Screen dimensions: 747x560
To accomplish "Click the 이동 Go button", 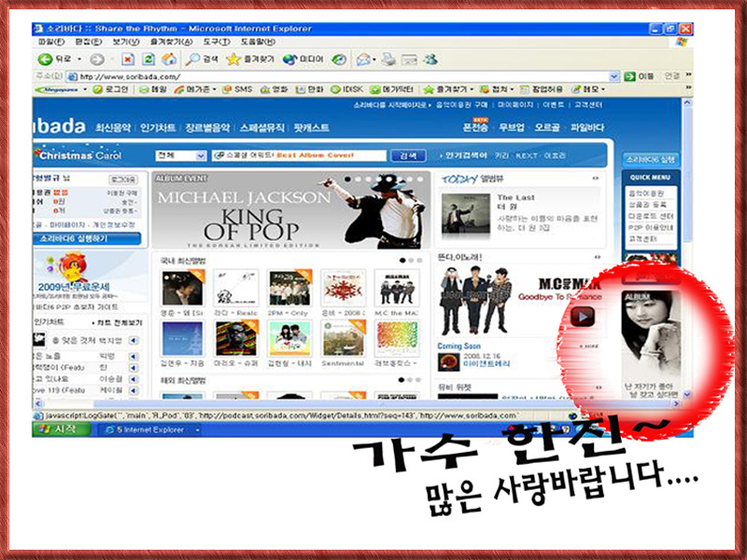I will (639, 77).
